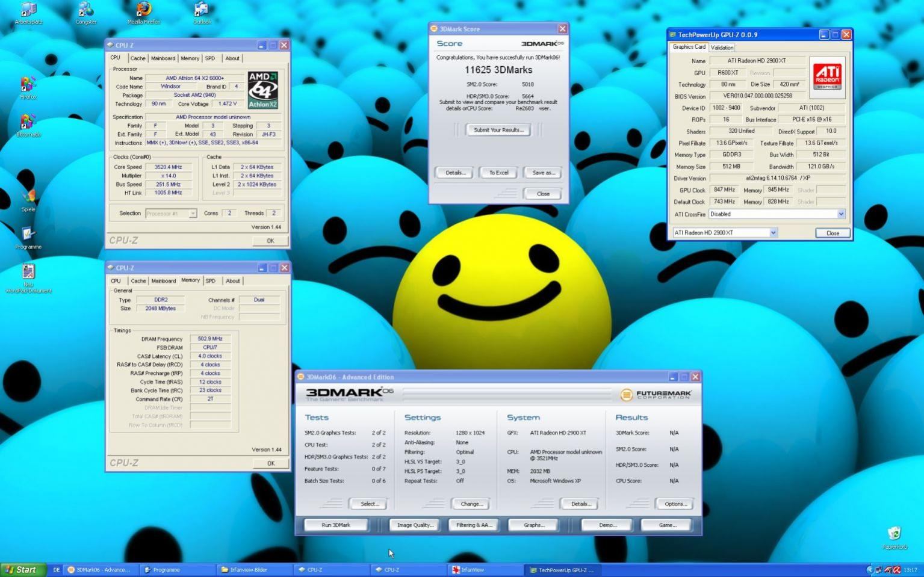The width and height of the screenshot is (924, 577).
Task: Export score with To Excel button
Action: pos(498,173)
